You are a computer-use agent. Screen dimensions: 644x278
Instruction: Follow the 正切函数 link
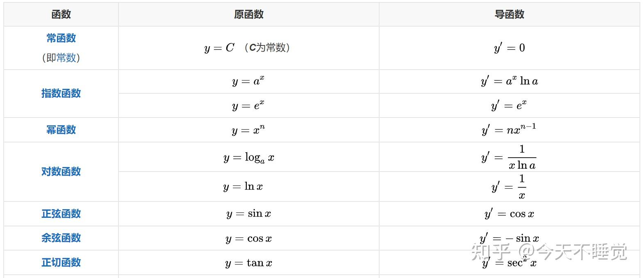(x=61, y=262)
